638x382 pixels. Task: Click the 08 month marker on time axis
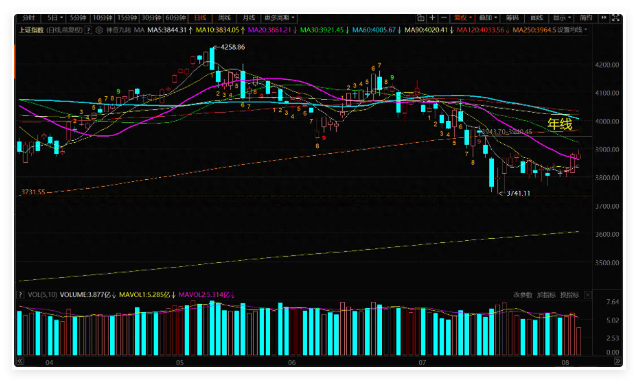(565, 362)
